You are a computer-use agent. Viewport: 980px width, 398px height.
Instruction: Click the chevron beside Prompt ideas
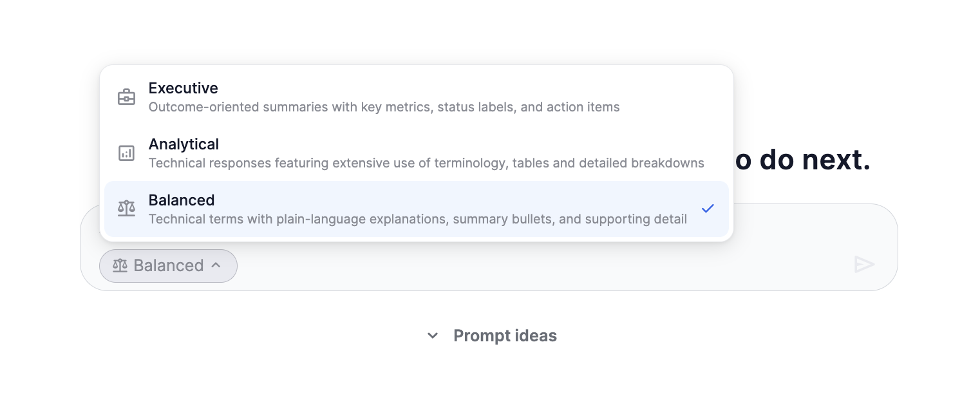(x=433, y=336)
